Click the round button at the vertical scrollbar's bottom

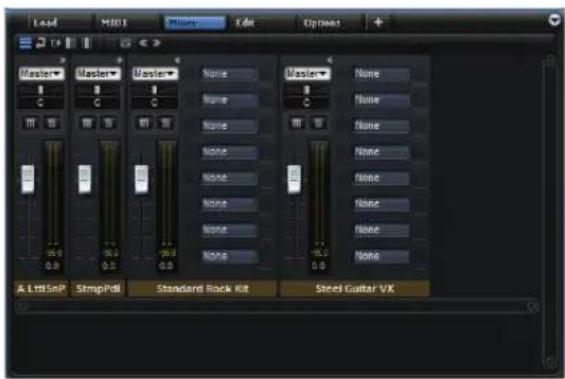click(551, 362)
